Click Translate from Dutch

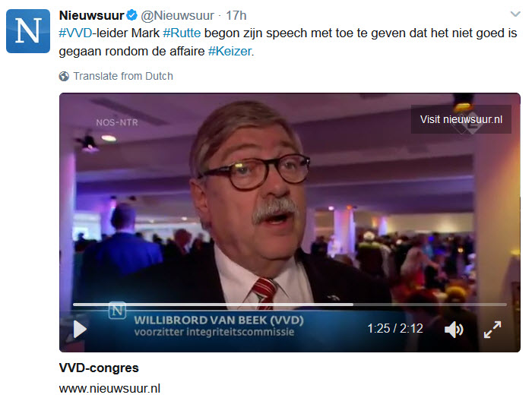tap(123, 76)
